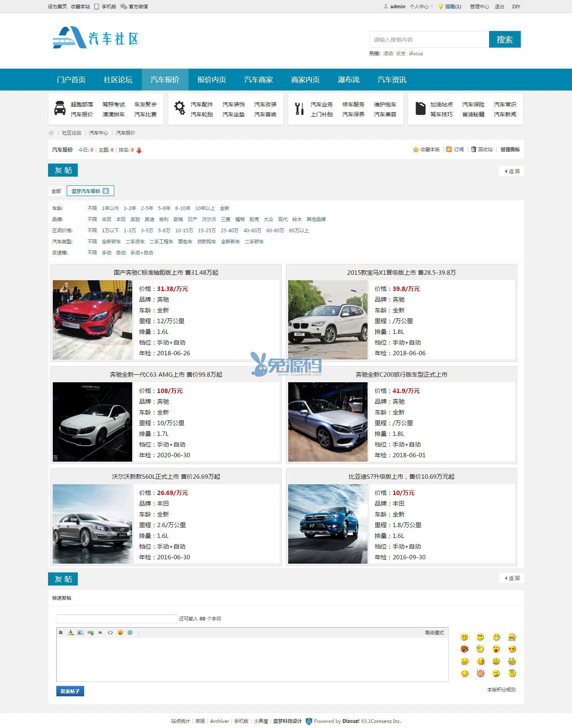Screen dimensions: 572x728
Task: Click the 本版积分规则 link
Action: point(501,689)
